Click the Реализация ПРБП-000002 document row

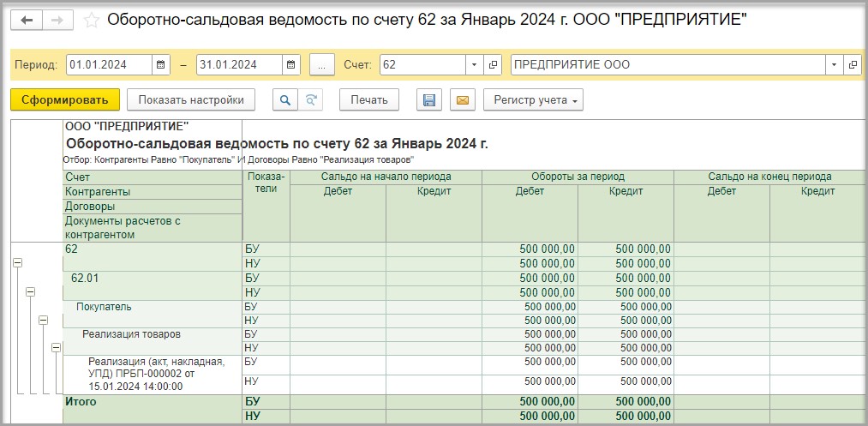[152, 374]
